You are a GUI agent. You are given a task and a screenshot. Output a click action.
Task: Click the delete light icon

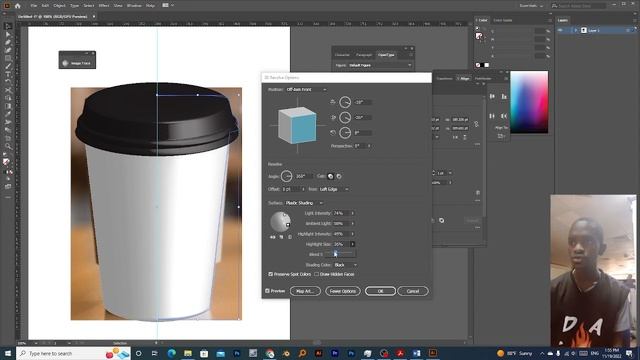point(290,237)
